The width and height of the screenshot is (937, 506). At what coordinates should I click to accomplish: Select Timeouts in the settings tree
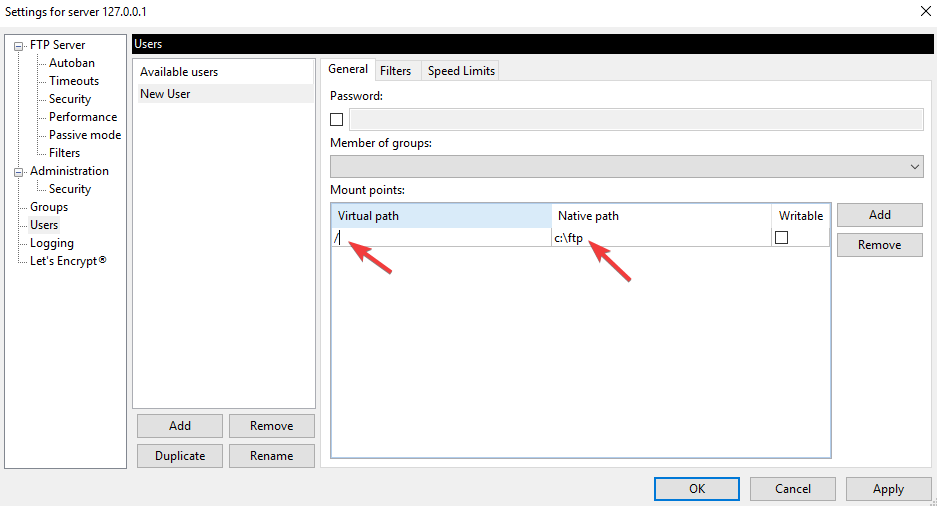(74, 81)
